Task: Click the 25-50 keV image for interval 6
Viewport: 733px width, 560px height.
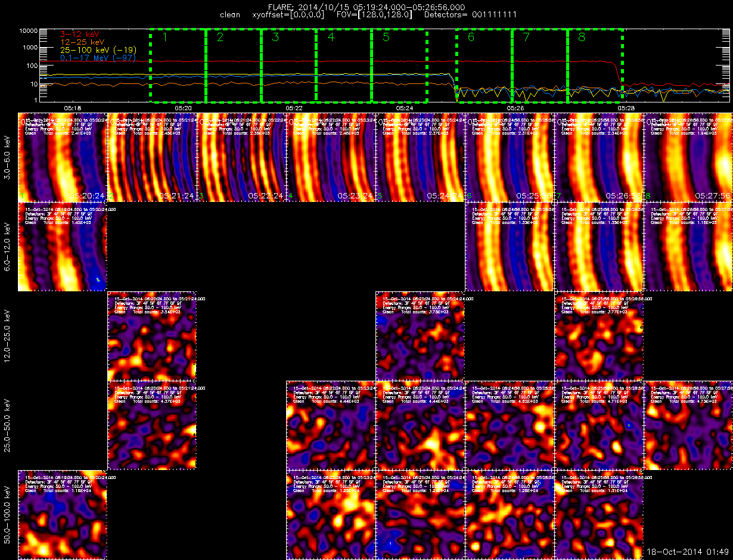Action: point(510,425)
